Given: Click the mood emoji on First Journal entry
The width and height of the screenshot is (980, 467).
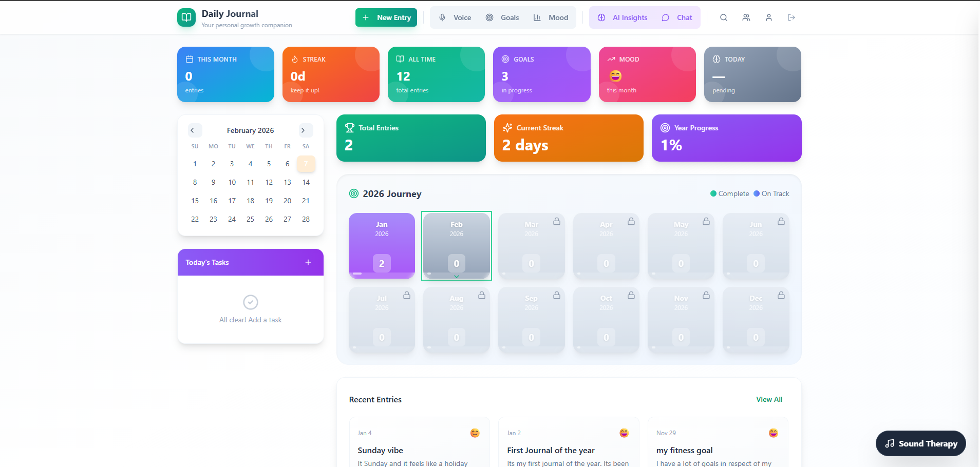Looking at the screenshot, I should click(x=624, y=433).
